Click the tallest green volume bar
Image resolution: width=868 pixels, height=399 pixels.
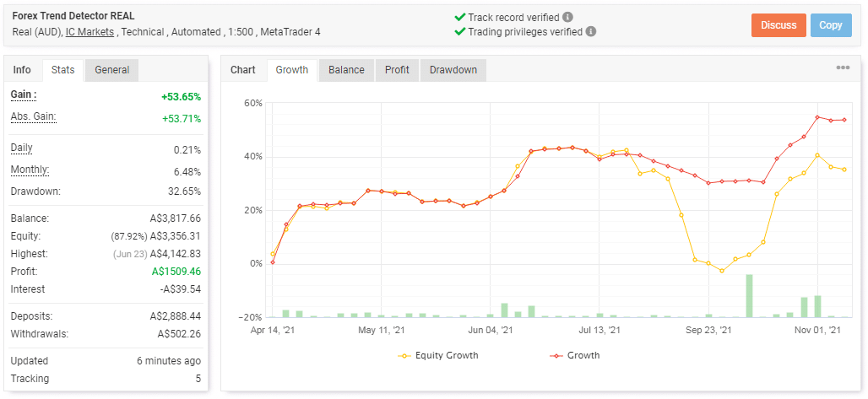point(749,296)
